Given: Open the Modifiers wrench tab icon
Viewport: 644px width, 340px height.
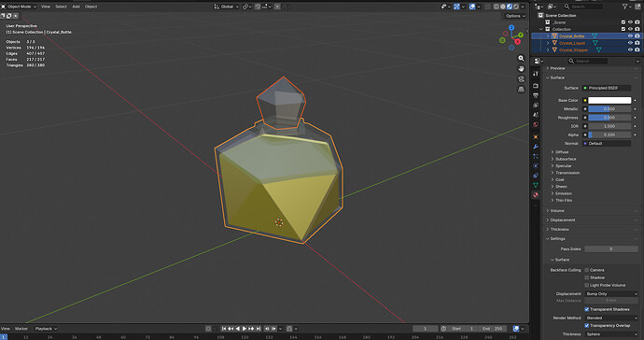Looking at the screenshot, I should point(536,147).
